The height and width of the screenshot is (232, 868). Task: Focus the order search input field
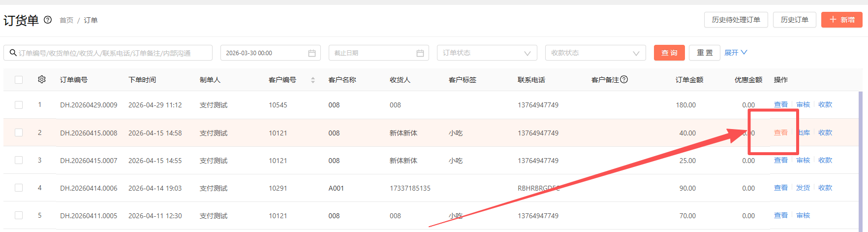(x=108, y=53)
